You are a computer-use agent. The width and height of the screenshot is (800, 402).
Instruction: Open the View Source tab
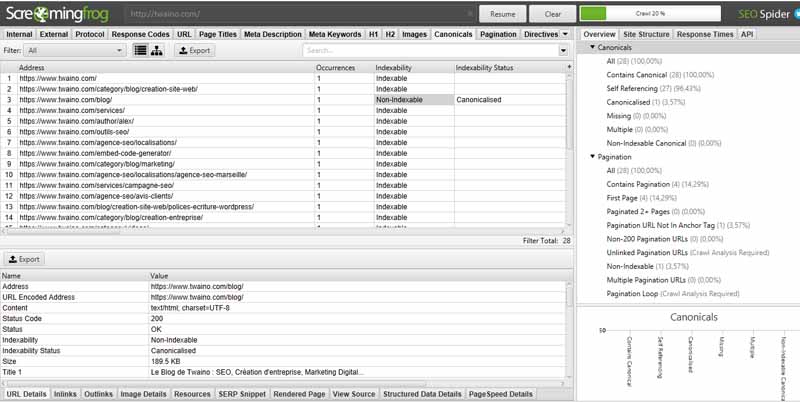pyautogui.click(x=354, y=394)
